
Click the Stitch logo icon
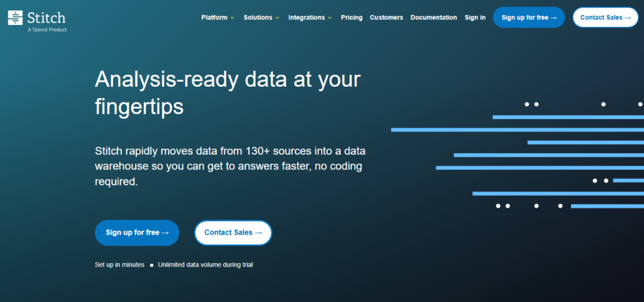pyautogui.click(x=16, y=18)
